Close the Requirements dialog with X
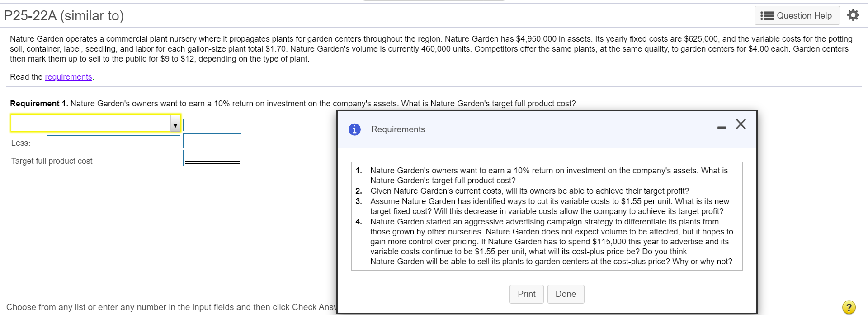This screenshot has width=868, height=315. coord(741,124)
